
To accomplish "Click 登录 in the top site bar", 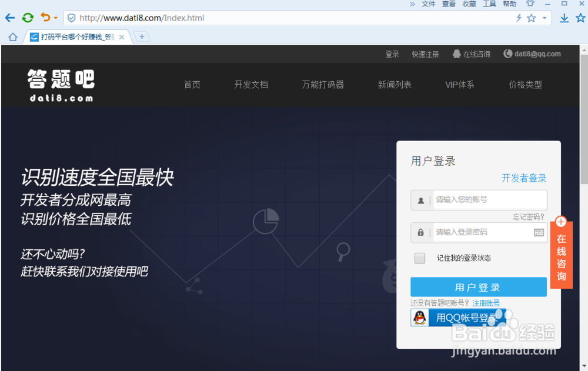I will coord(392,55).
